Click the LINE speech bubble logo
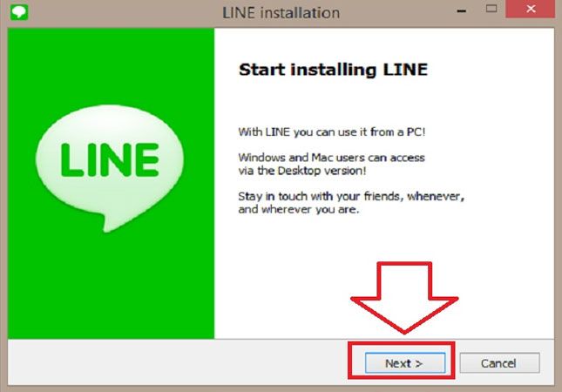Image resolution: width=562 pixels, height=392 pixels. click(110, 168)
